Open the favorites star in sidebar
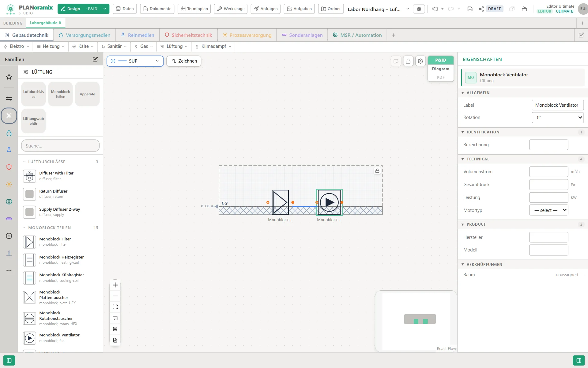Viewport: 588px width, 368px height. click(9, 77)
